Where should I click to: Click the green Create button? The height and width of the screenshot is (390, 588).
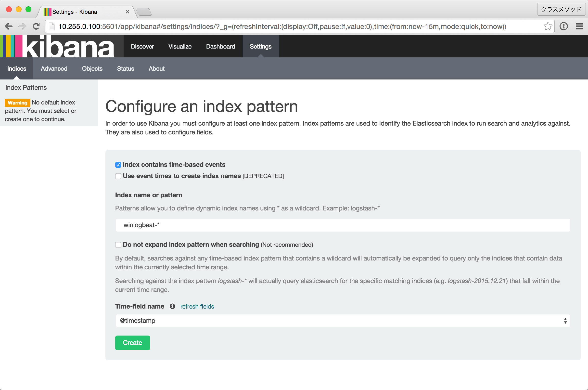click(132, 343)
